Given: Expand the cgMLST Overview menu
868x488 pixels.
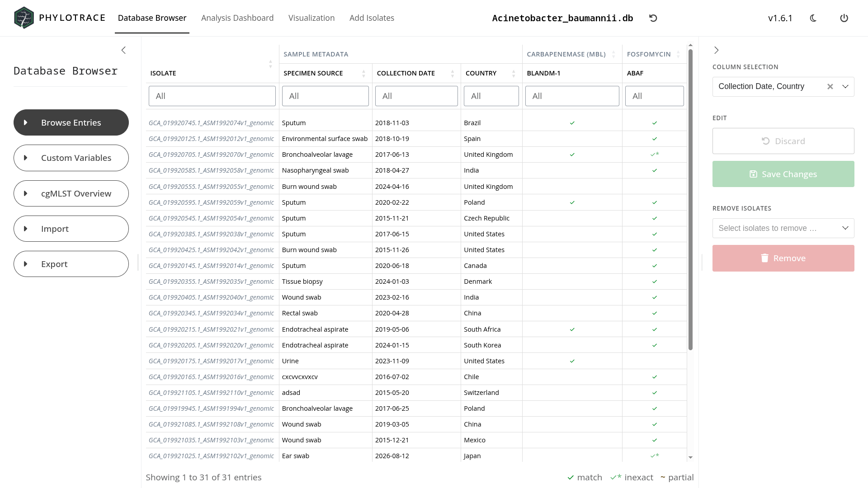Looking at the screenshot, I should click(x=71, y=193).
